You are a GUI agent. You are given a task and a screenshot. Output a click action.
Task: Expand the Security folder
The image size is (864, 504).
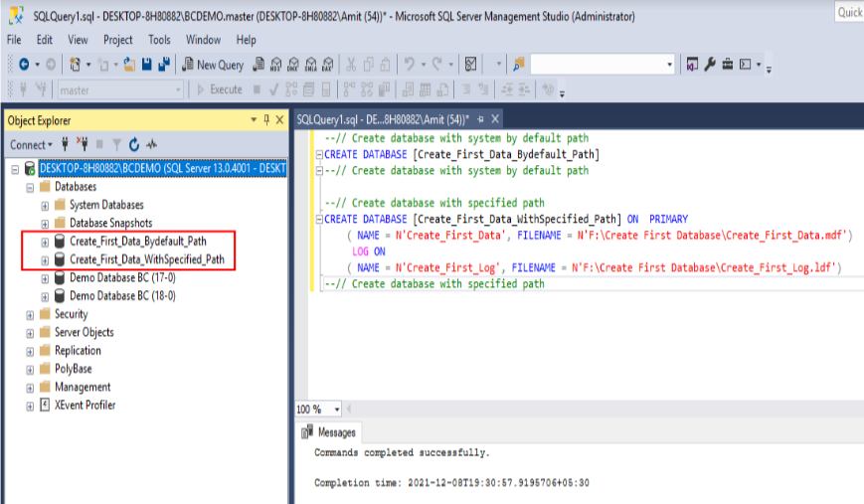point(30,315)
